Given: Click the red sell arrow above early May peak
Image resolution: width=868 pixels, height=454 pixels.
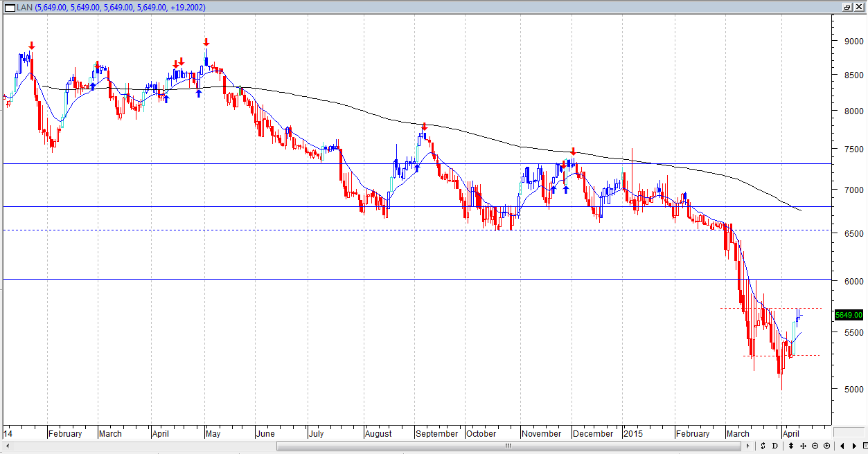Looking at the screenshot, I should point(206,42).
